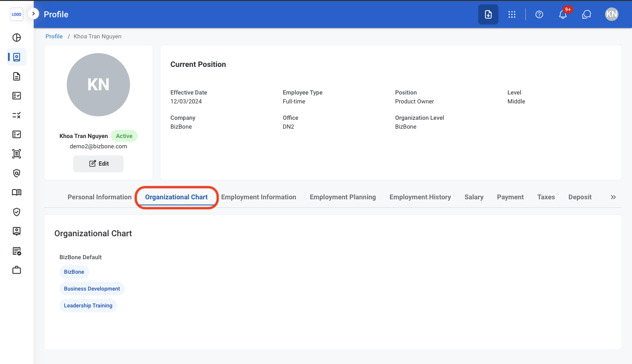Screen dimensions: 632x364
Task: Open the pie chart dashboard icon in sidebar
Action: (x=16, y=38)
